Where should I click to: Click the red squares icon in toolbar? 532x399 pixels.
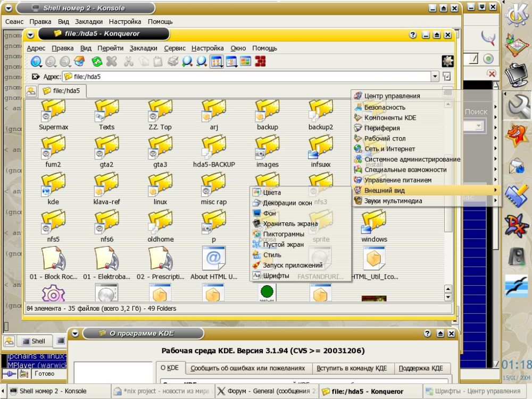pyautogui.click(x=260, y=61)
